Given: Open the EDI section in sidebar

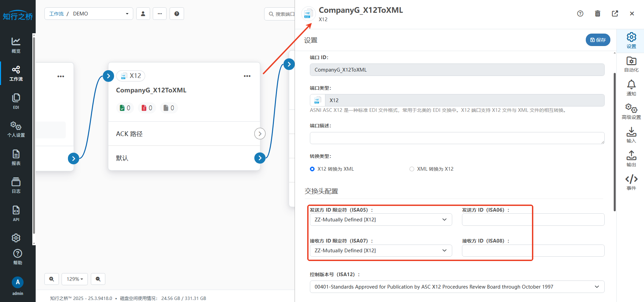Looking at the screenshot, I should tap(16, 101).
